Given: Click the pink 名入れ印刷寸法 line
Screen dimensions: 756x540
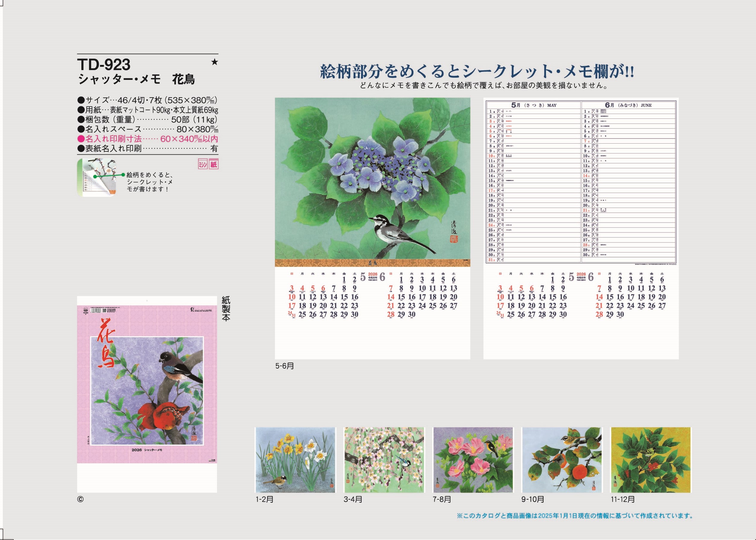Looking at the screenshot, I should tap(147, 139).
